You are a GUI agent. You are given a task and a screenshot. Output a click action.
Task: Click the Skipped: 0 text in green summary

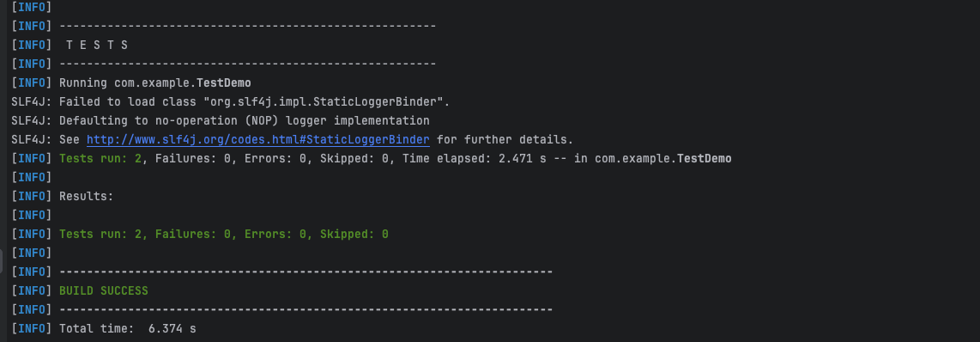point(354,234)
